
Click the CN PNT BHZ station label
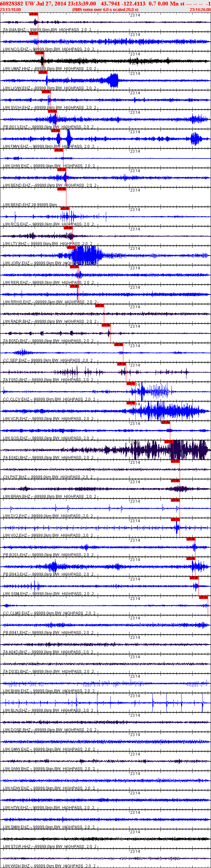(48, 478)
